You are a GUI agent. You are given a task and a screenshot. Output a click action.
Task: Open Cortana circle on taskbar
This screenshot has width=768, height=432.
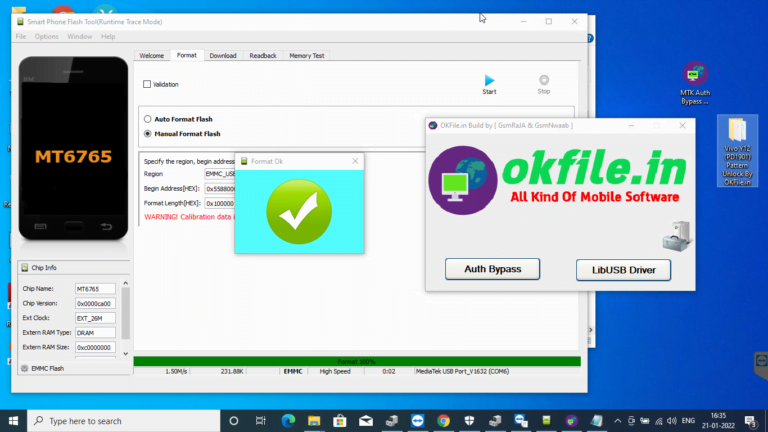pos(234,421)
